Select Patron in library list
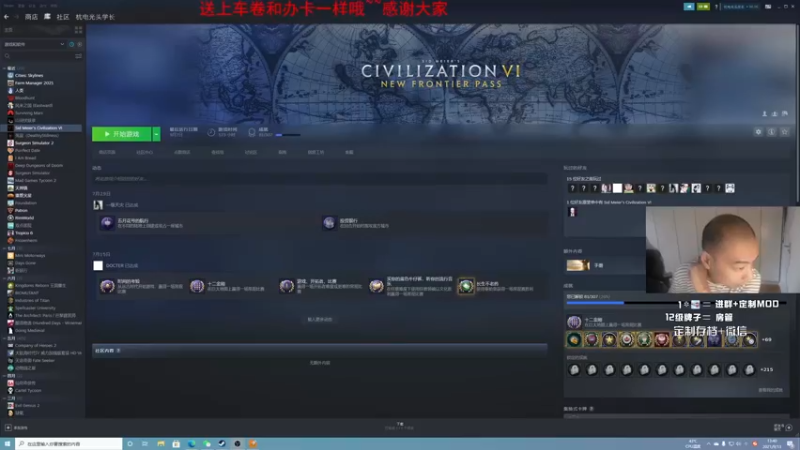Screen dimensions: 800x450 (21, 210)
